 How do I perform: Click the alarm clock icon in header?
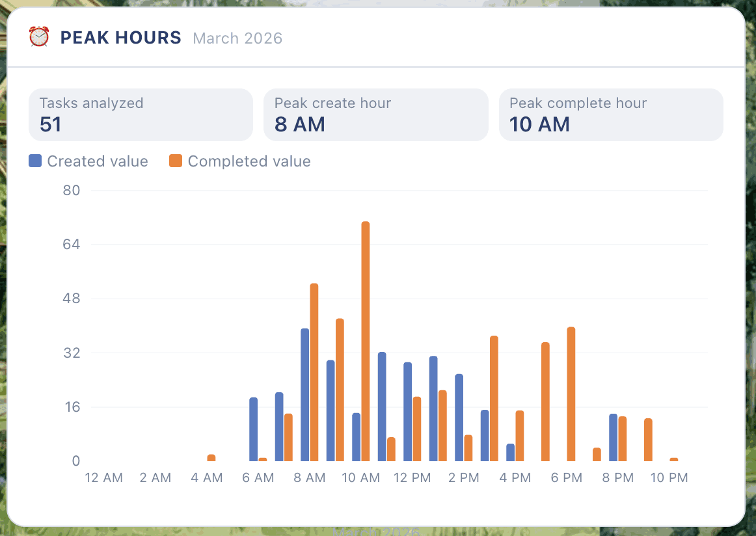[39, 38]
